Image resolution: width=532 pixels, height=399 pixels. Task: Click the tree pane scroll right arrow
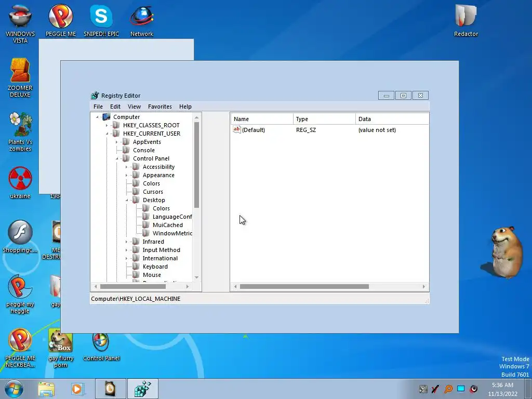point(187,287)
